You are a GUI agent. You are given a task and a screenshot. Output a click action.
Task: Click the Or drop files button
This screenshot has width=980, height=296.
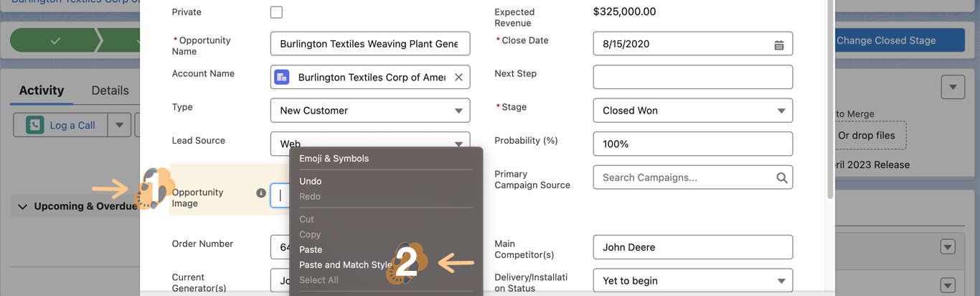pos(866,135)
